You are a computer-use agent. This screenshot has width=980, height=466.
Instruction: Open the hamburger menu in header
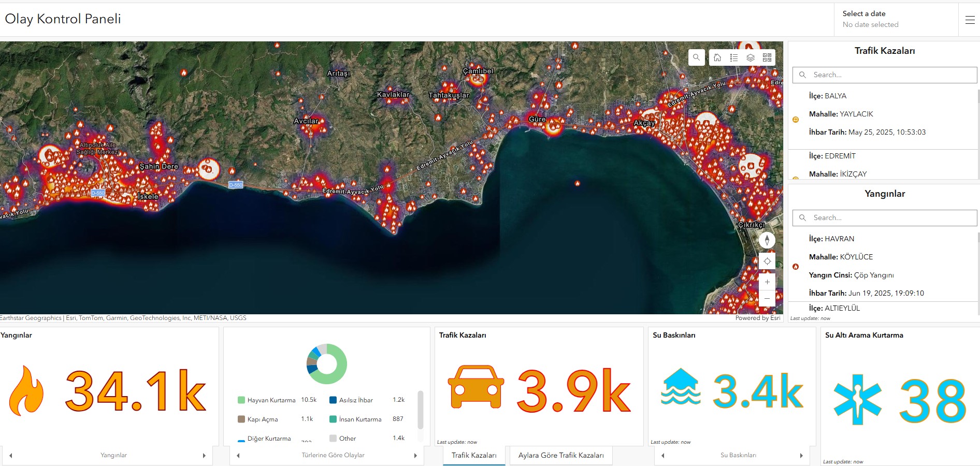[970, 20]
